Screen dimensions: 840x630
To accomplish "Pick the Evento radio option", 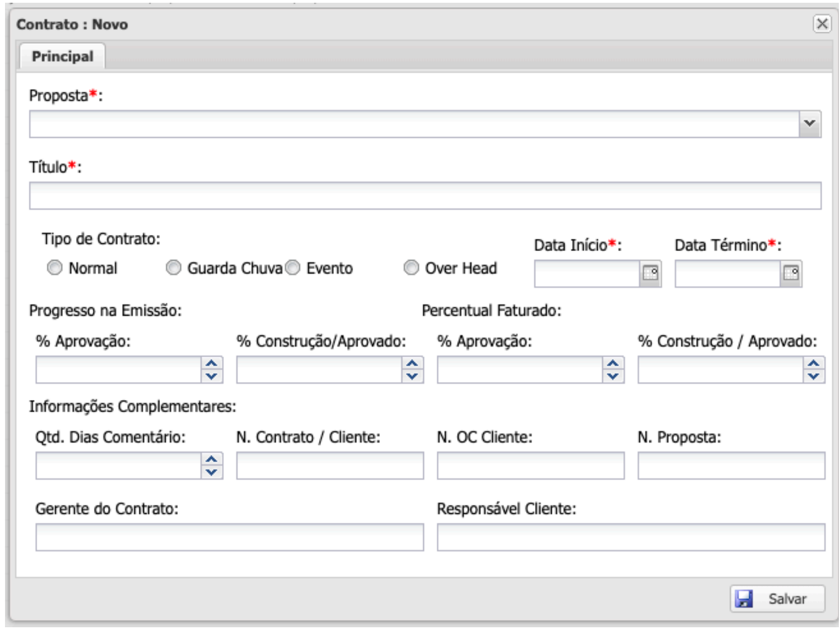I will (293, 268).
